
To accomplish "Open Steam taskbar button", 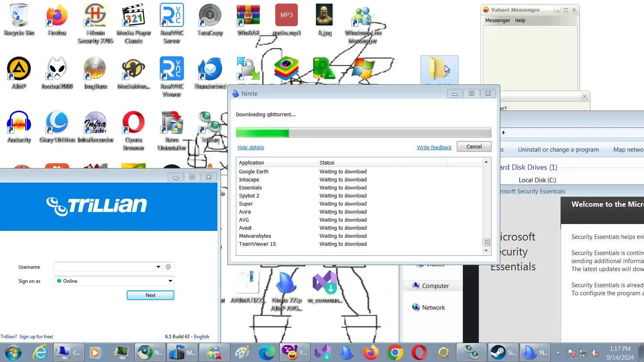I will tap(503, 353).
